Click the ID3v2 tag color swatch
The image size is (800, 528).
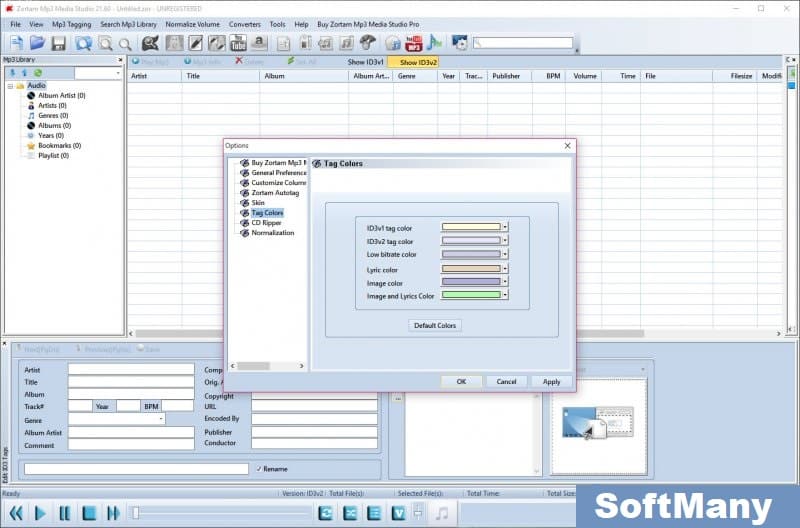[x=471, y=240]
